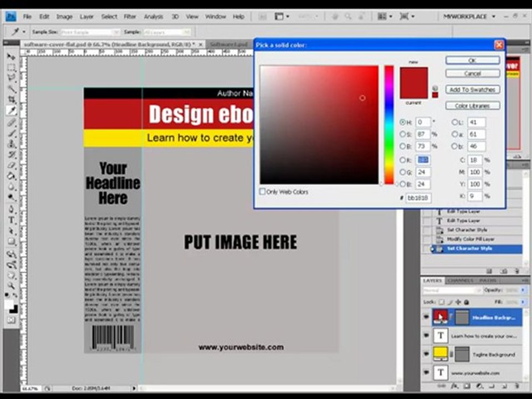Click the new adjustment layer icon

coord(479,386)
